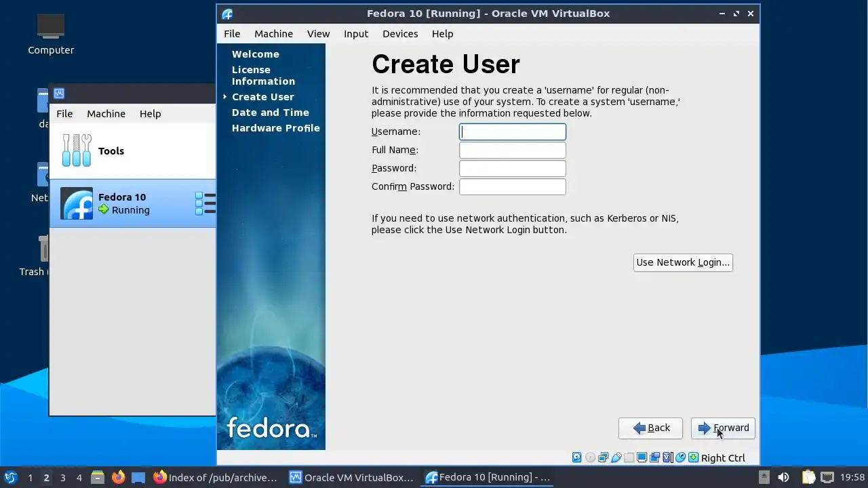Image resolution: width=868 pixels, height=488 pixels.
Task: Open the Fedora 10 machine tools list icon
Action: click(205, 203)
